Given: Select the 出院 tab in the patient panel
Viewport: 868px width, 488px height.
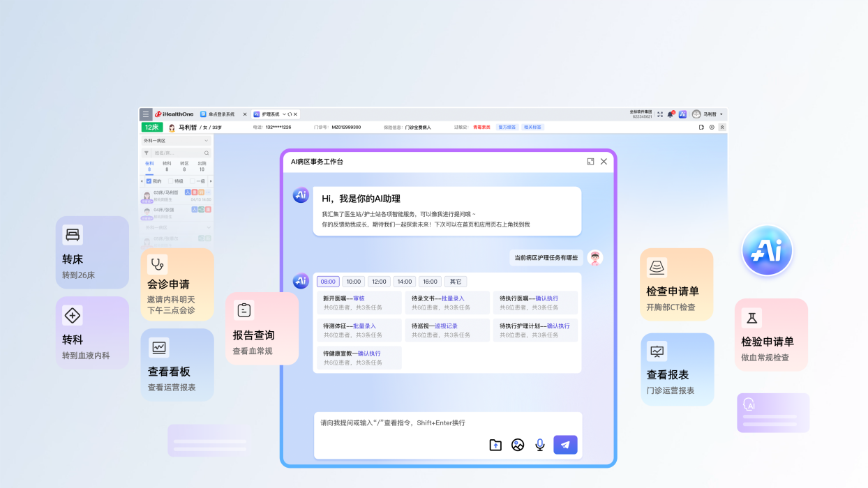Looking at the screenshot, I should tap(201, 163).
